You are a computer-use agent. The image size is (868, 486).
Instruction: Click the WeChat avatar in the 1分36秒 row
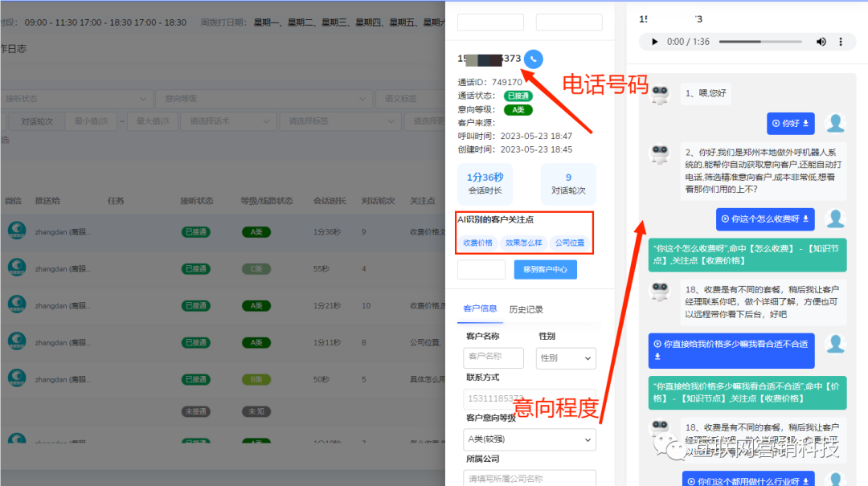pos(17,230)
